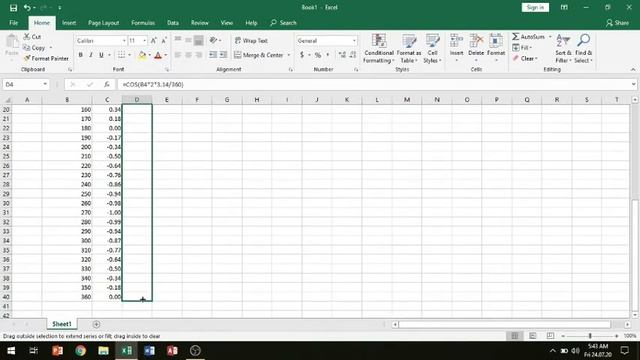
Task: Open the Merge & Center dropdown arrow
Action: 289,55
